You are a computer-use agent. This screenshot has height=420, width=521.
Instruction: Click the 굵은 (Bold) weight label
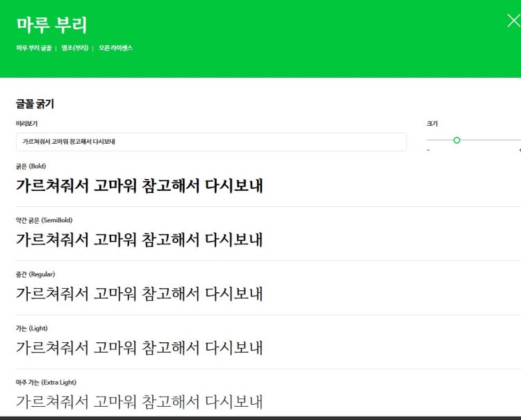point(31,166)
